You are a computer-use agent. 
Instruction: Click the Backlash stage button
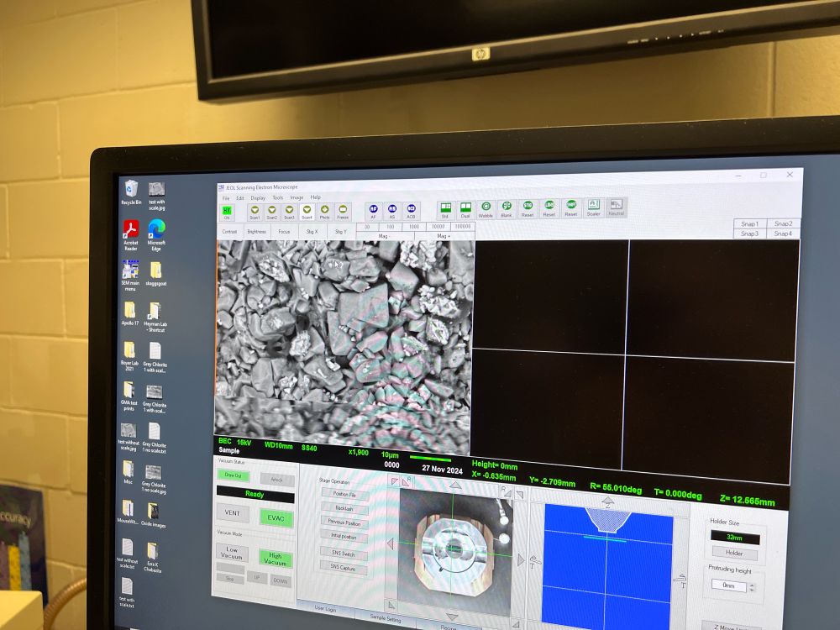(344, 508)
